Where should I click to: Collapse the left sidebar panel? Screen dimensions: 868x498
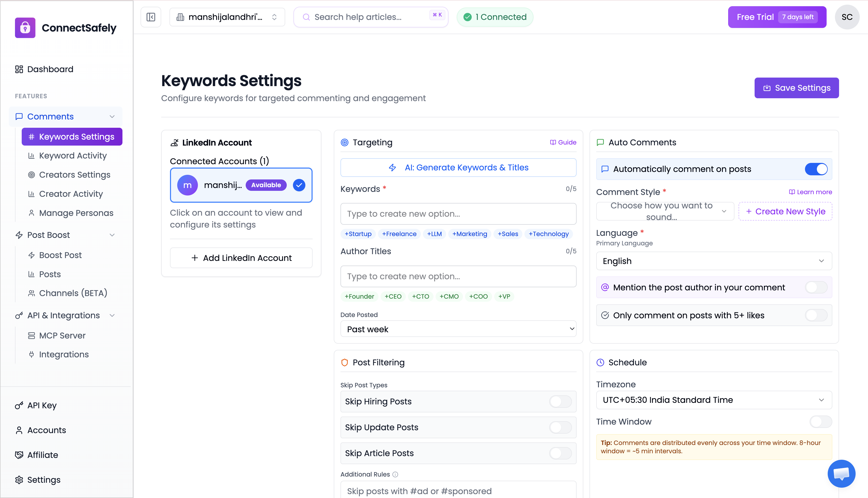pos(151,17)
